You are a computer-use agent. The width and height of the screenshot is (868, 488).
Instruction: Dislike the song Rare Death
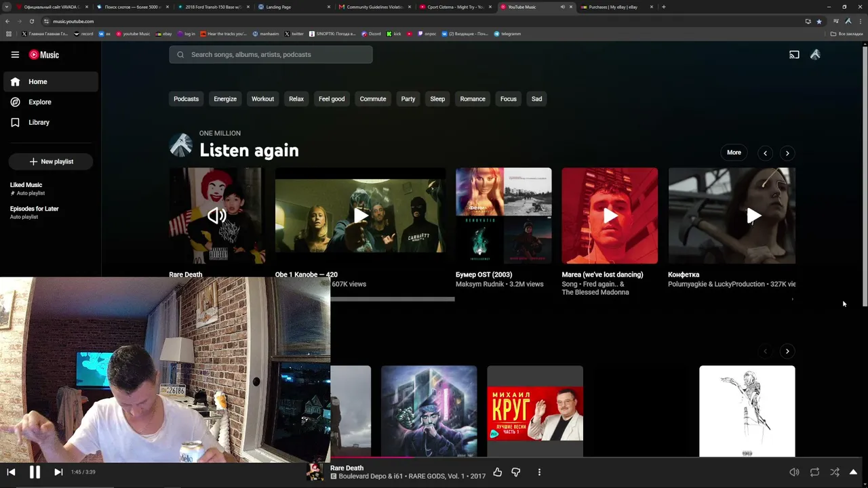(516, 472)
